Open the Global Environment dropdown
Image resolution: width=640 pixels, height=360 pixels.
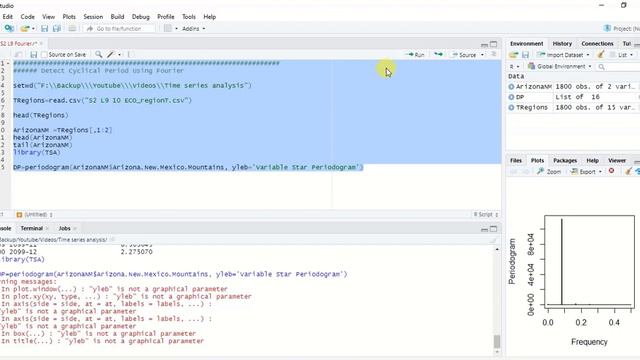pyautogui.click(x=560, y=67)
